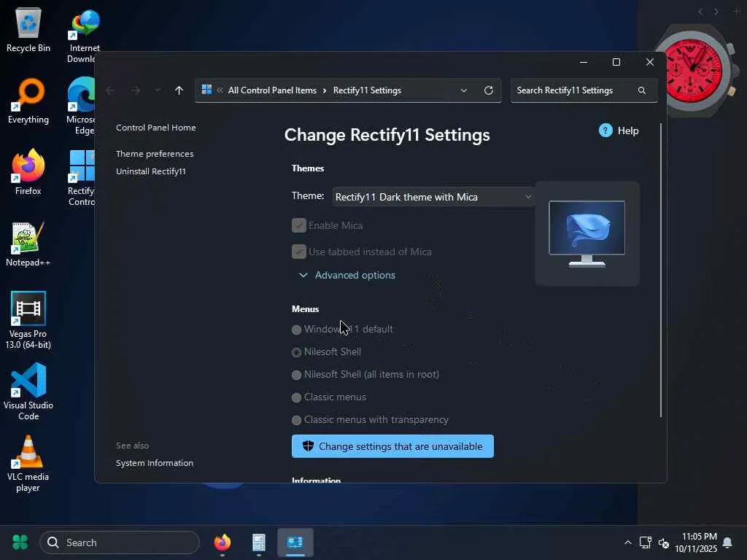Show hidden system tray icons
Screen dimensions: 747x560
(628, 542)
